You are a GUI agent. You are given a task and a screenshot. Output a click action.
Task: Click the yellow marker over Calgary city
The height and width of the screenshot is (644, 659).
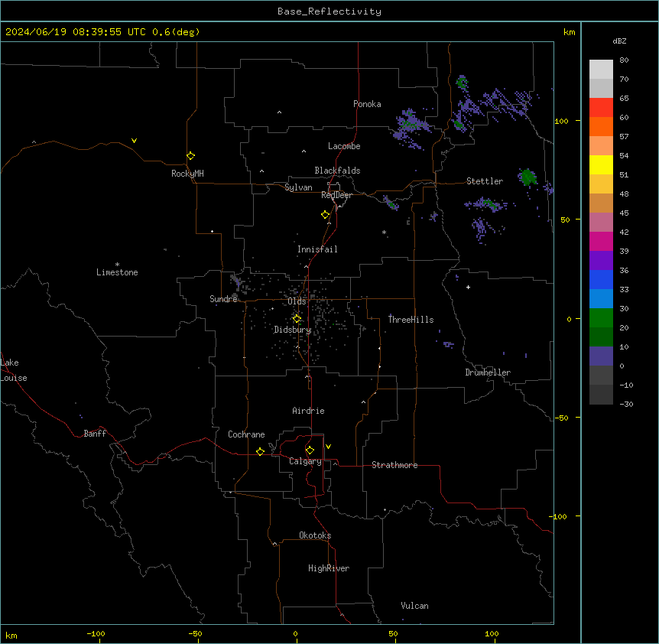(310, 450)
